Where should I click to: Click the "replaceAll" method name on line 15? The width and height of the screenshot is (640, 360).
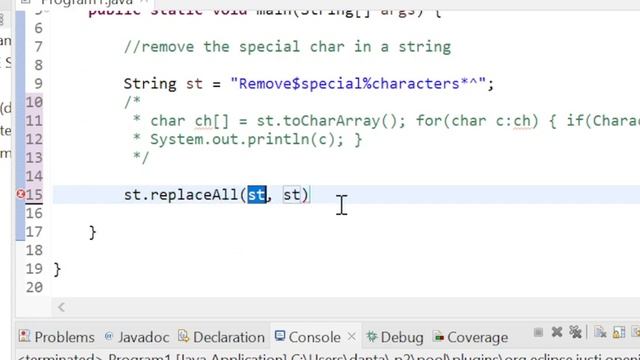(194, 195)
